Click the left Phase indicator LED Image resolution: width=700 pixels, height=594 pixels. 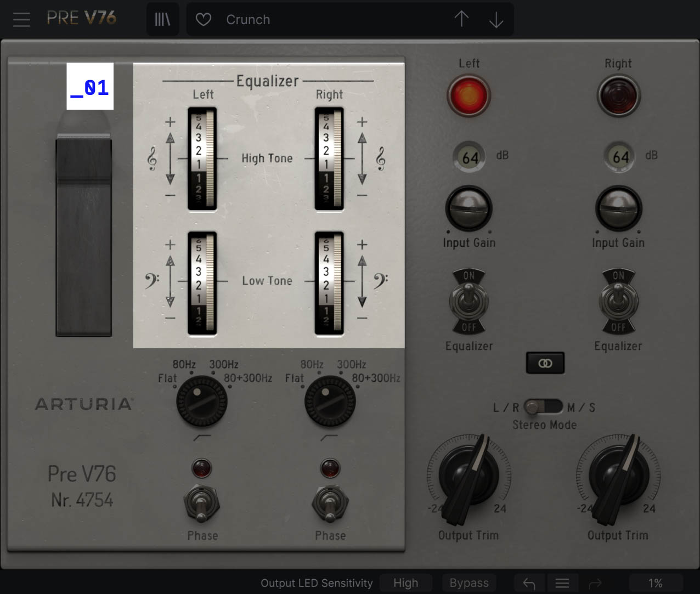pos(201,468)
